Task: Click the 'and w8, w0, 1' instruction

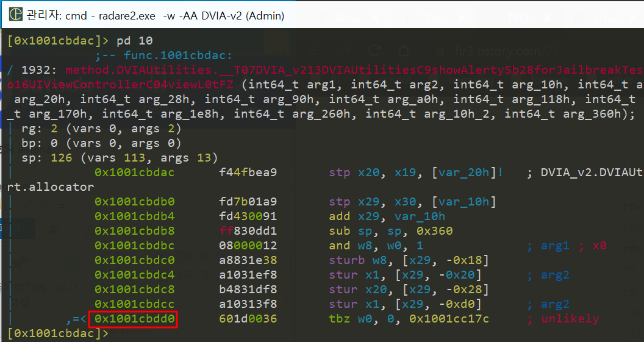Action: tap(376, 246)
